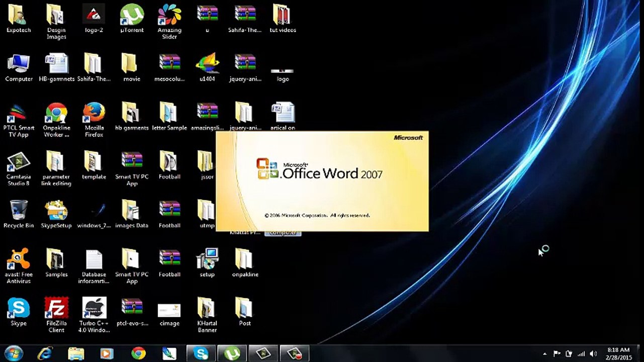Select the Samples folder
The width and height of the screenshot is (644, 362).
56,263
